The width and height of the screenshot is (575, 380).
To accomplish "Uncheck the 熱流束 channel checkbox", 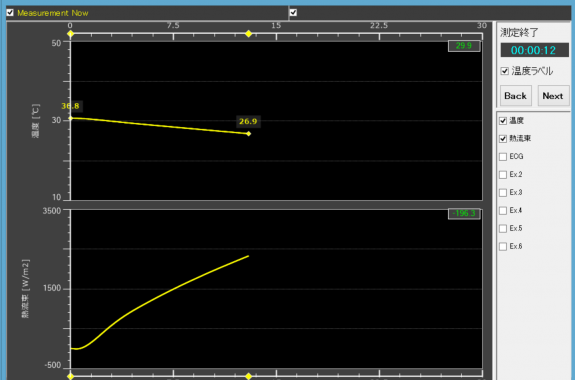I will (x=503, y=139).
